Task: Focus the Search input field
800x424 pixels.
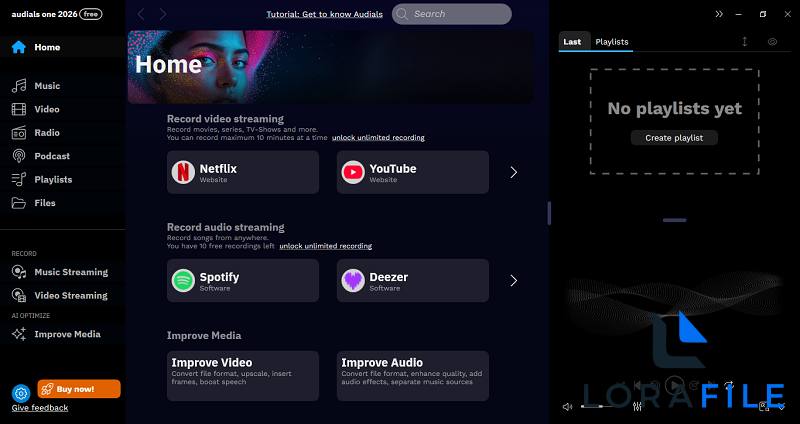Action: point(452,14)
